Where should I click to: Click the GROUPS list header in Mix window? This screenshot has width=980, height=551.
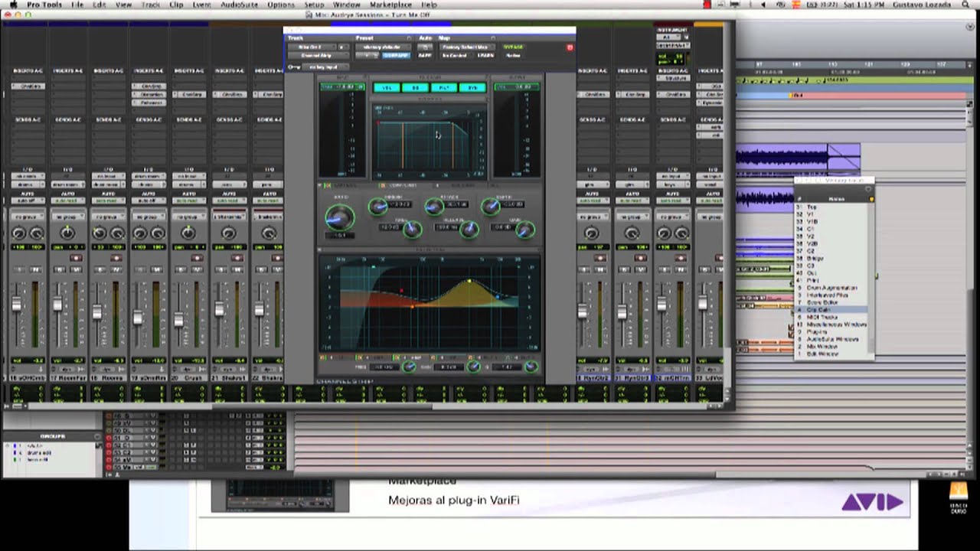pos(52,436)
